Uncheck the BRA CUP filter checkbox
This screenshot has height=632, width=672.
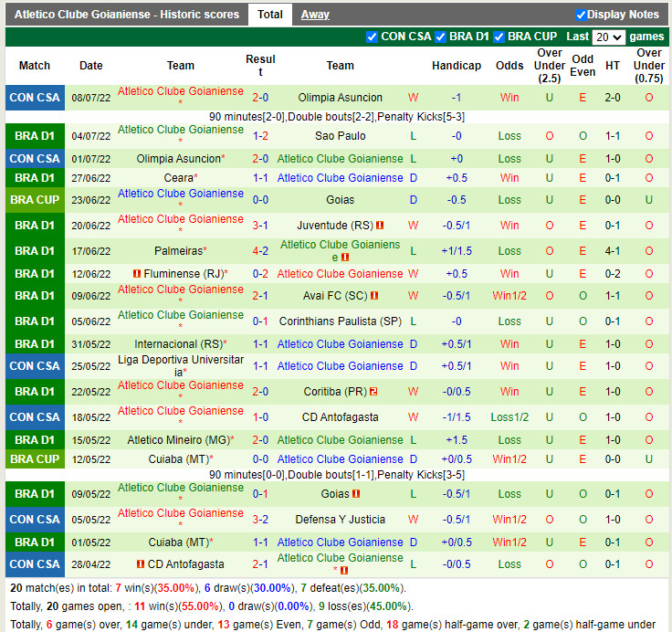[499, 37]
